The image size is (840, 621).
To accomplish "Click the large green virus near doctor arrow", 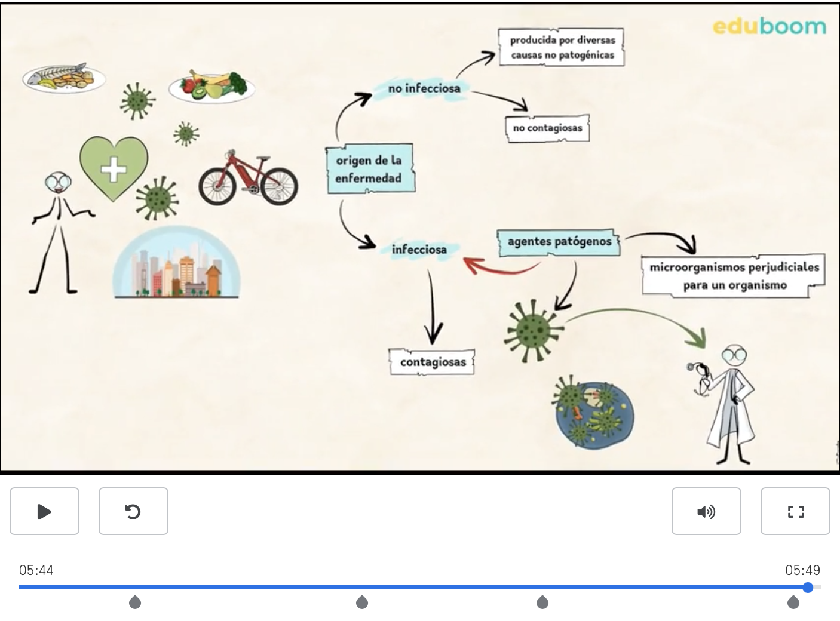I will [x=533, y=331].
